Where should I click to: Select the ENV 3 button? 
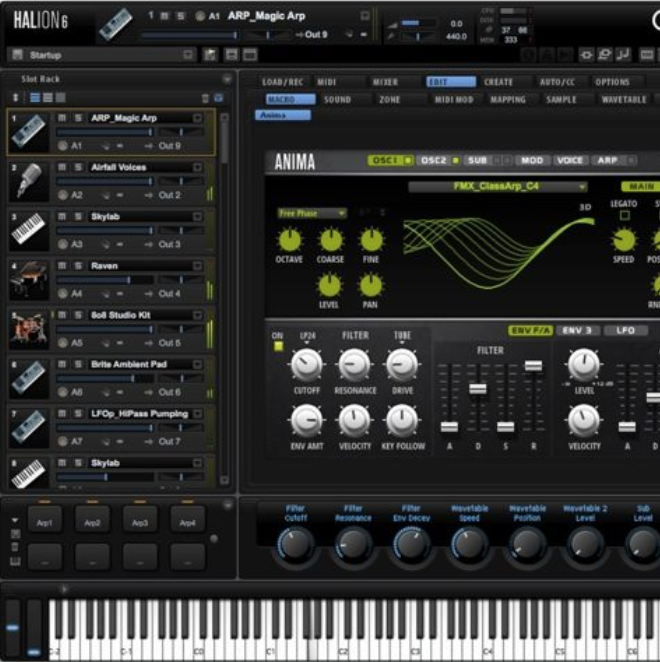[576, 330]
